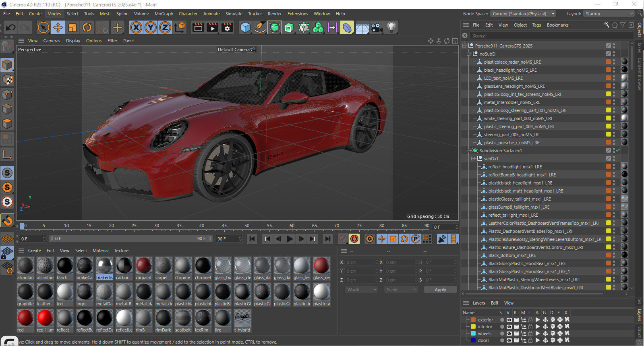
Task: Open Layers panel Edit menu
Action: (495, 303)
